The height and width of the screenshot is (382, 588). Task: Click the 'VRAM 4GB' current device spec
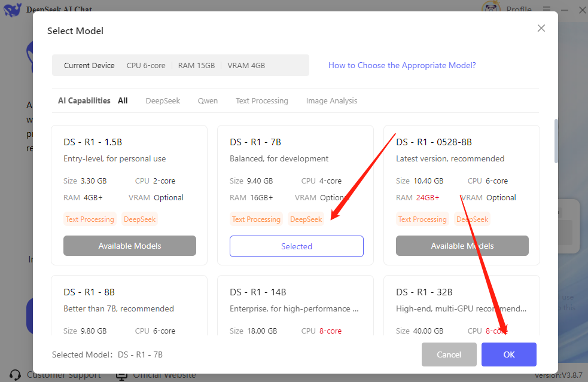(x=246, y=65)
